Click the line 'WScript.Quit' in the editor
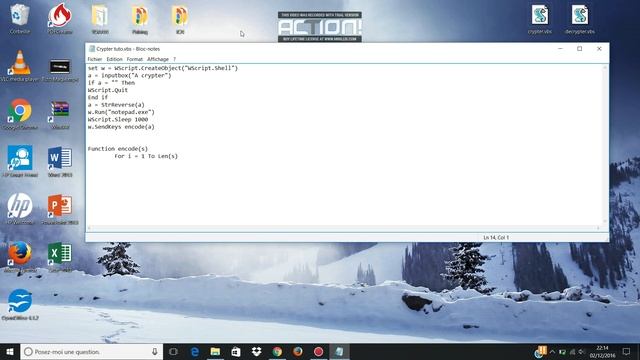 click(108, 90)
